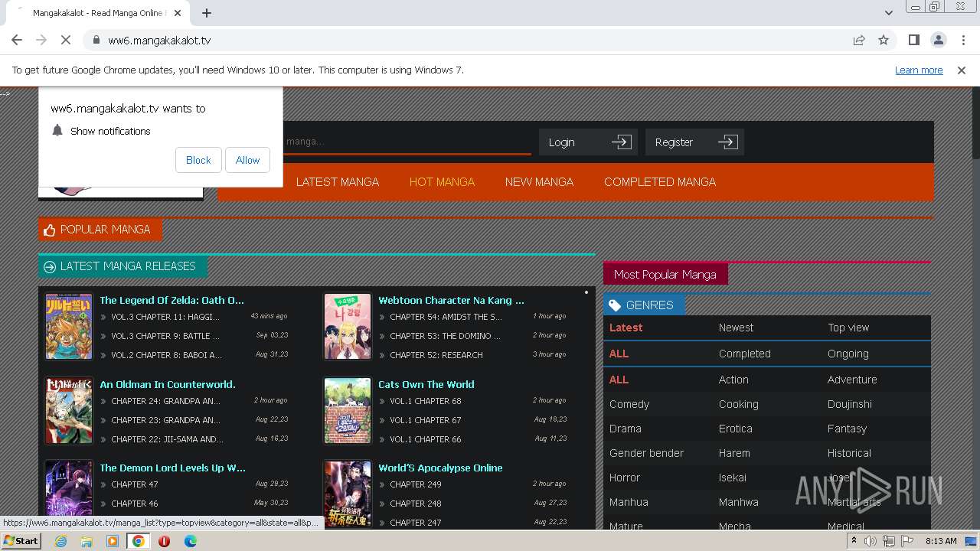The width and height of the screenshot is (980, 551).
Task: Click the Latest Manga Releases arrow icon
Action: pos(50,266)
